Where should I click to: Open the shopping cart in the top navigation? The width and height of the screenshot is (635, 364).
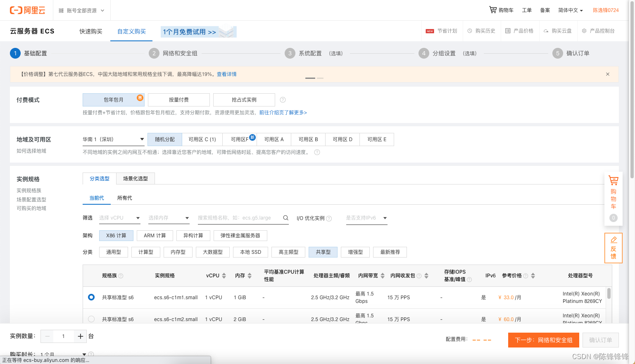tap(501, 10)
